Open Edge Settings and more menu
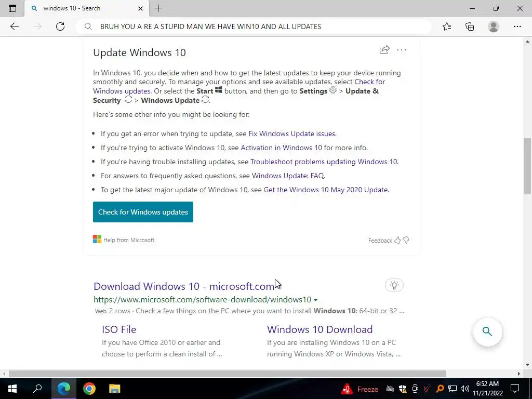This screenshot has height=399, width=532. [x=517, y=26]
